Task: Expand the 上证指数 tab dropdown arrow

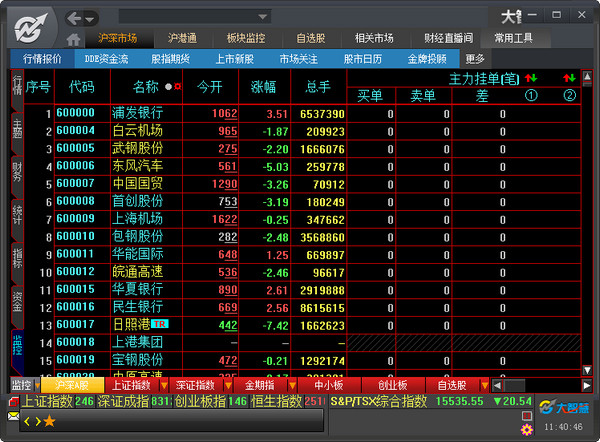Action: (164, 385)
